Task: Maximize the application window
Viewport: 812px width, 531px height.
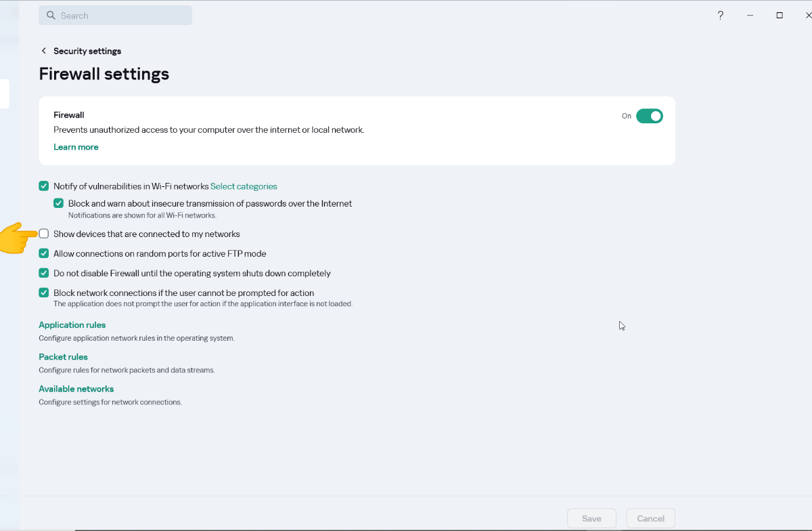Action: point(780,16)
